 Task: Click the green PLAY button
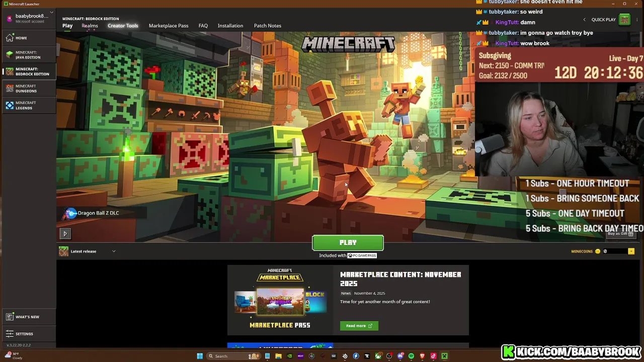348,243
